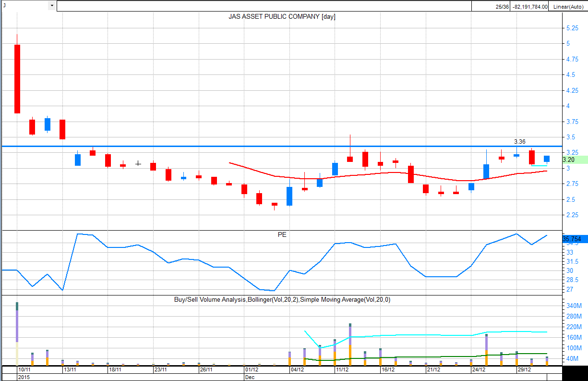Click the -82,191,784.00 value readout
This screenshot has width=588, height=381.
click(530, 7)
